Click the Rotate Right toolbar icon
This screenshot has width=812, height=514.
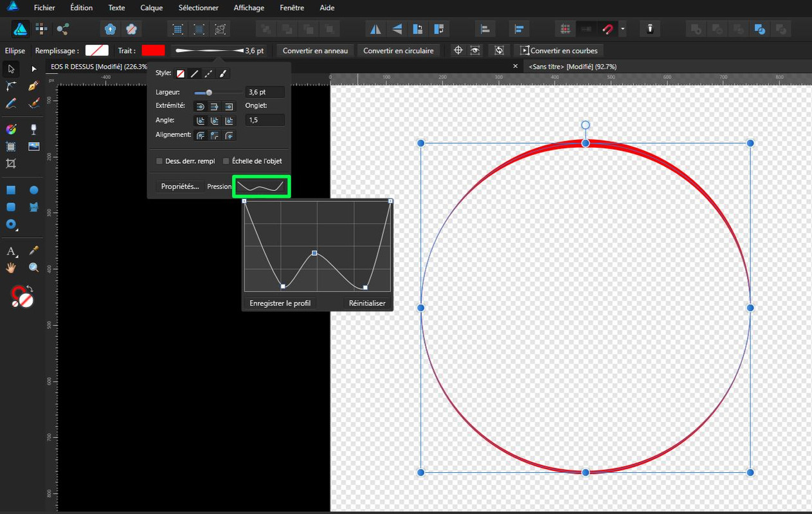tap(439, 29)
